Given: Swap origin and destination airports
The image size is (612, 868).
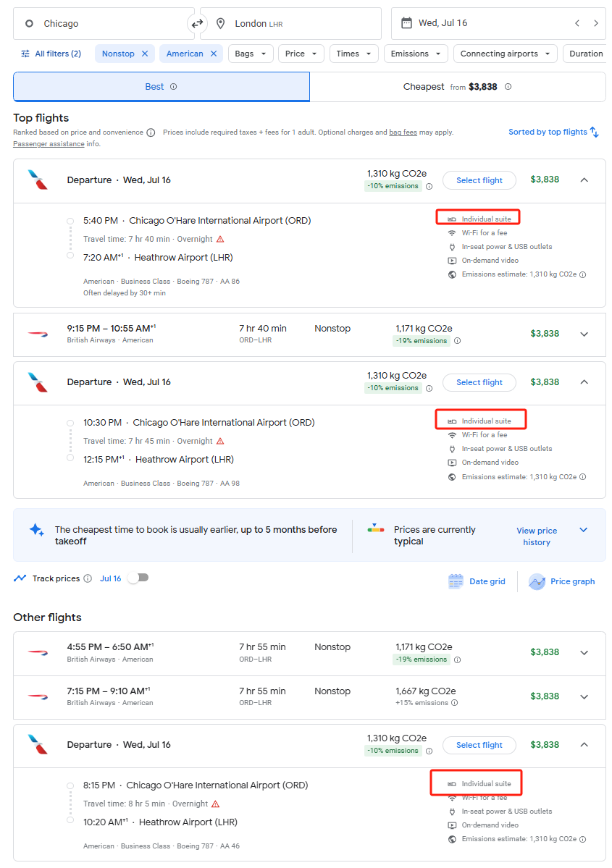Looking at the screenshot, I should coord(197,23).
